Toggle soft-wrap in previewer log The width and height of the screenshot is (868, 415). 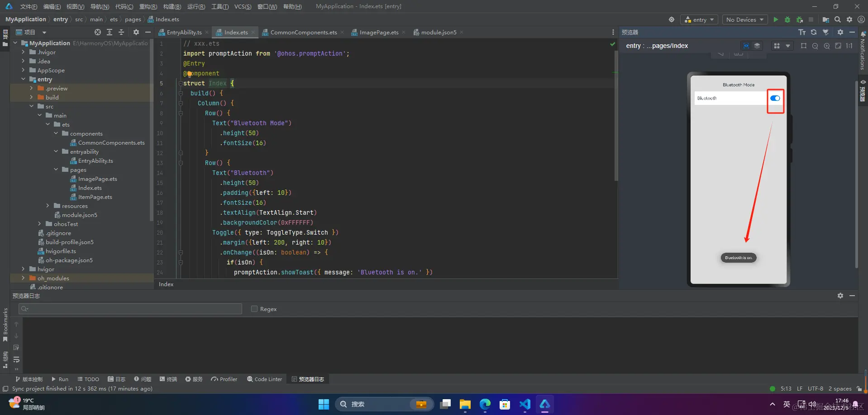[x=16, y=359]
